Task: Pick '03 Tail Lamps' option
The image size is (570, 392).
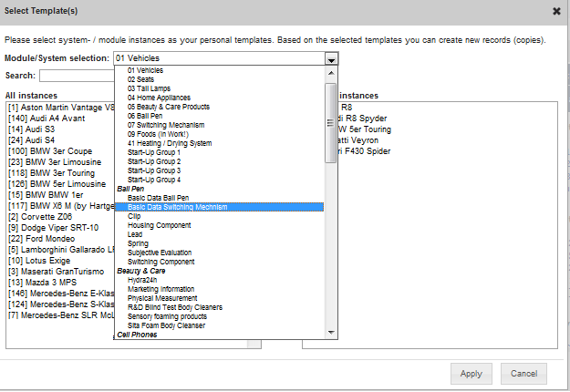Action: pos(149,88)
